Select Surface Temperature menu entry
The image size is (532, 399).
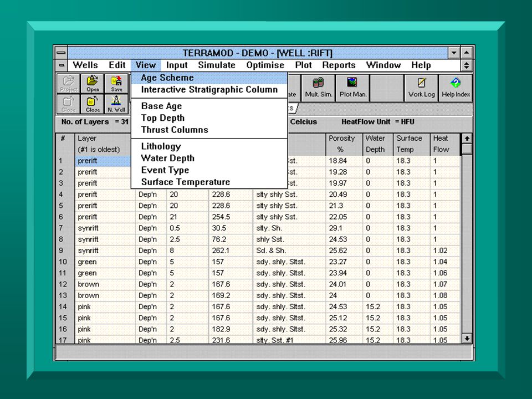click(209, 182)
